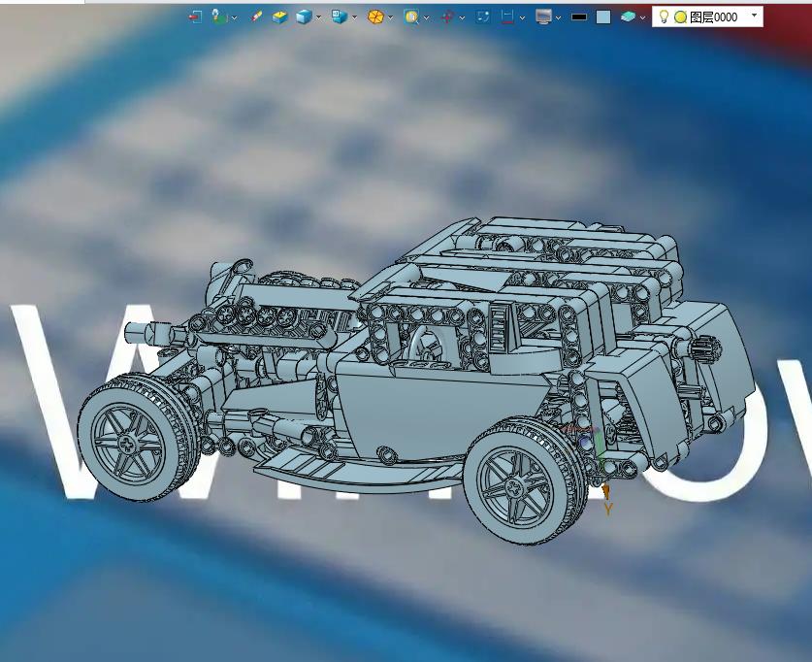Screen dimensions: 812x662
Task: Click the orange mesh sphere icon
Action: [x=375, y=17]
